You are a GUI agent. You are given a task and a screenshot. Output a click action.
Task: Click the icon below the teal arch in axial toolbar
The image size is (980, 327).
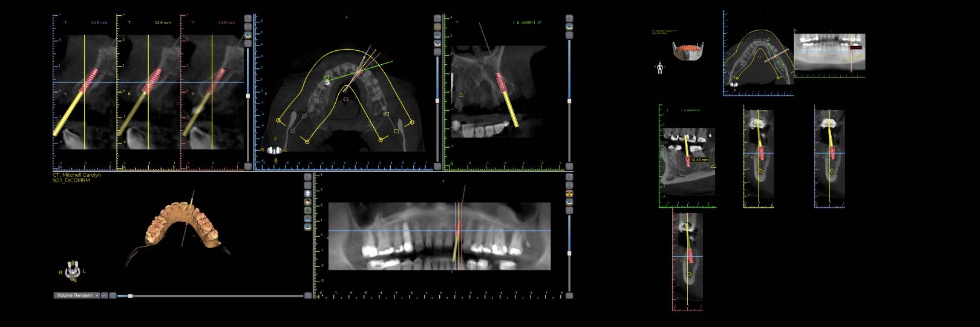click(x=437, y=51)
